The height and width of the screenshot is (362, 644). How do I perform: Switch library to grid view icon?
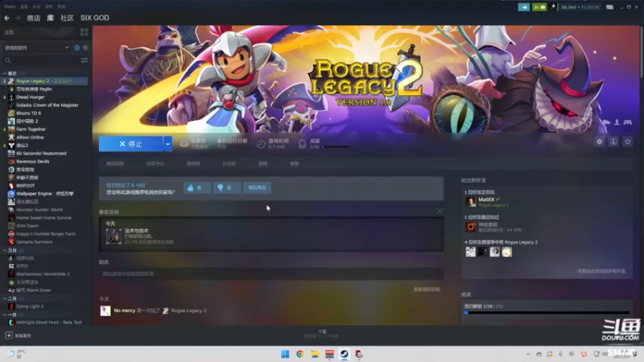pos(85,32)
